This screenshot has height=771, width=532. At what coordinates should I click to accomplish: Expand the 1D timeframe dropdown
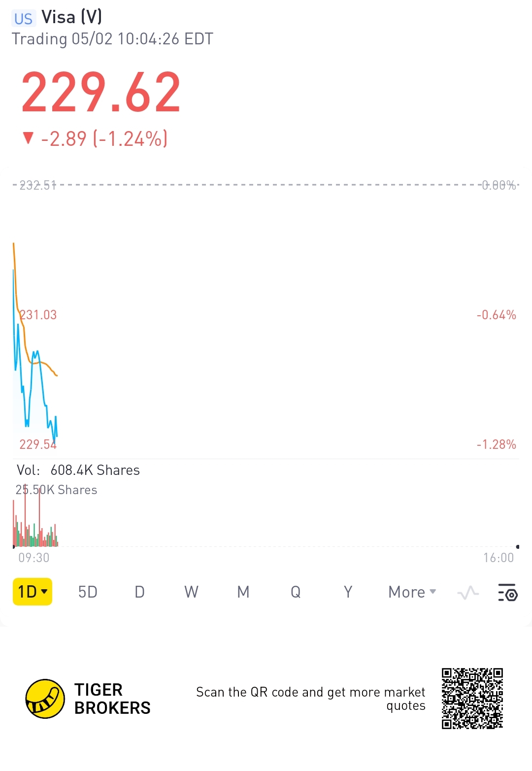coord(33,592)
